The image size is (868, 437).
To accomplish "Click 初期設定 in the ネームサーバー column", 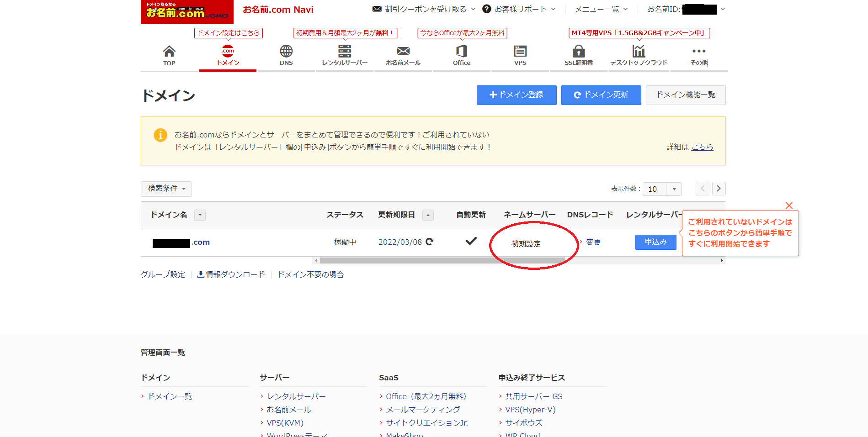I will (x=526, y=244).
